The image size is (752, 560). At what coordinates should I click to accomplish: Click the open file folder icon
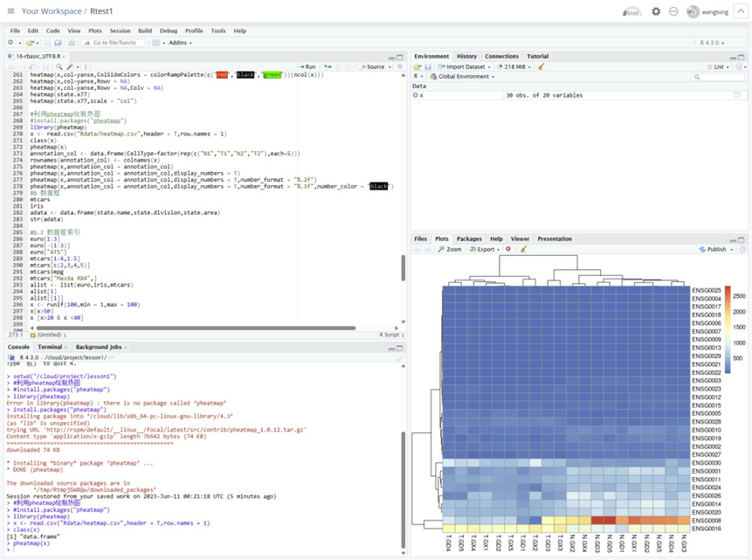point(30,43)
